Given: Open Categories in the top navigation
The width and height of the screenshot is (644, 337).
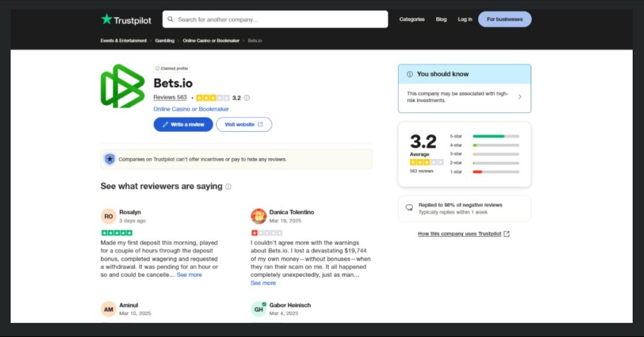Looking at the screenshot, I should coord(411,19).
